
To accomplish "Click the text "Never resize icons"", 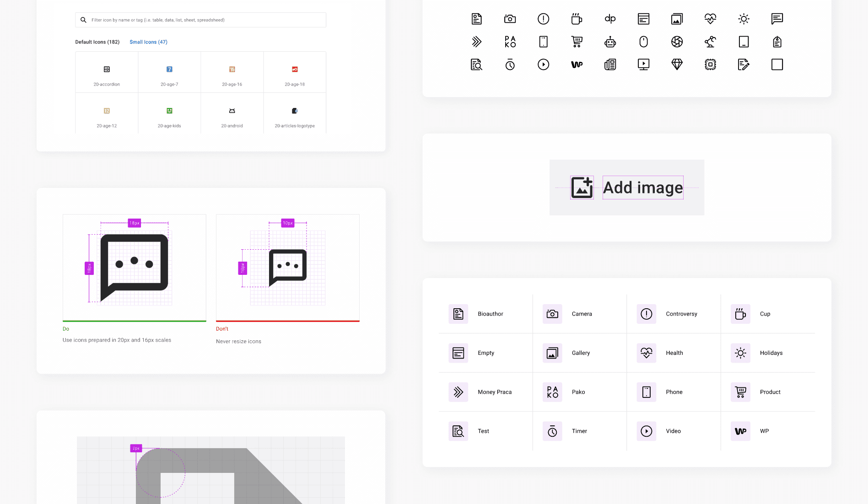I will 238,342.
